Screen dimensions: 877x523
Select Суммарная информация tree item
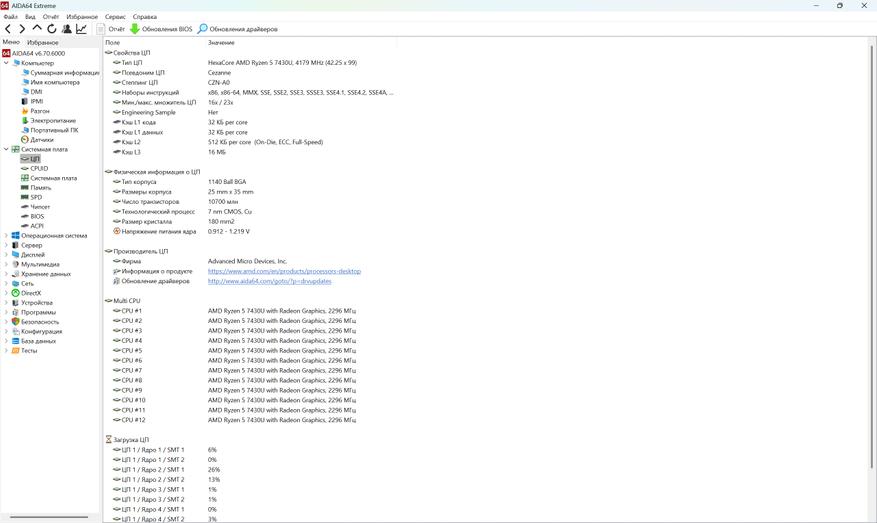[x=60, y=73]
